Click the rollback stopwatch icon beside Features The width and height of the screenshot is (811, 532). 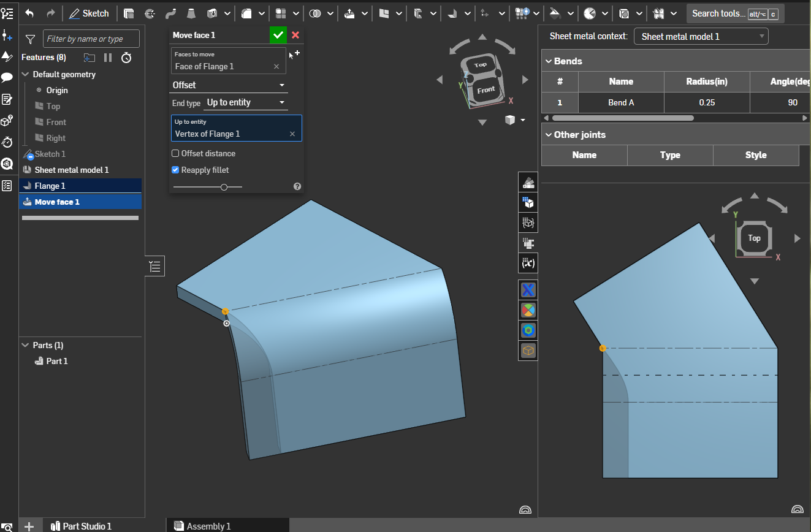point(126,58)
